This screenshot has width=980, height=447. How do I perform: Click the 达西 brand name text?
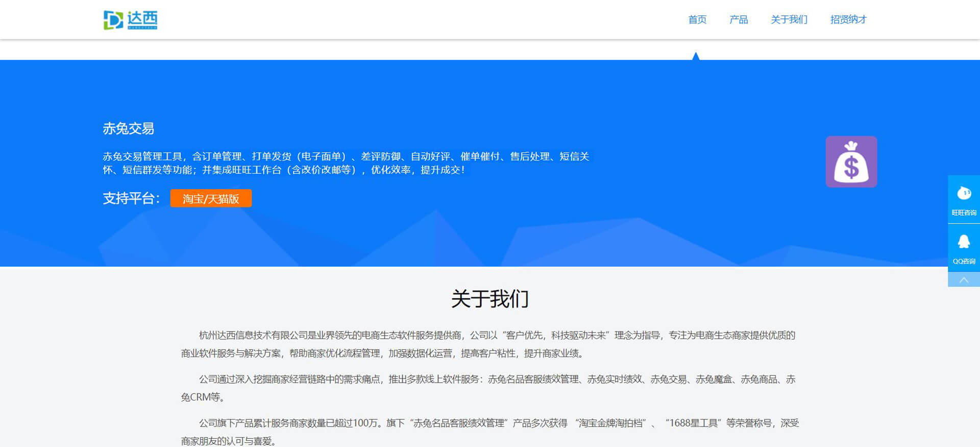(142, 19)
